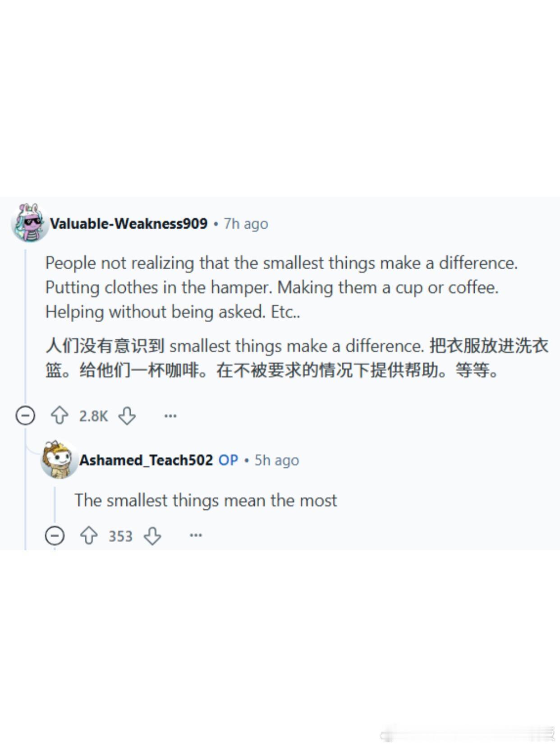The width and height of the screenshot is (560, 747).
Task: Click Ashamed_Teach502's avatar image
Action: click(59, 459)
